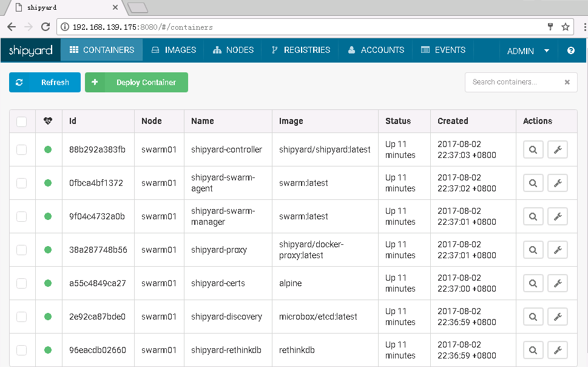Click the help question mark icon
588x367 pixels.
tap(571, 50)
